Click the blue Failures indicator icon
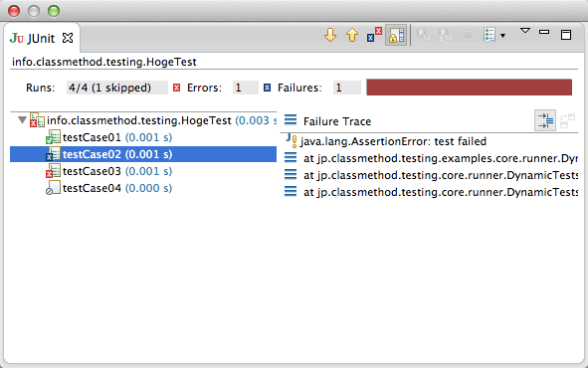This screenshot has height=368, width=588. tap(267, 88)
